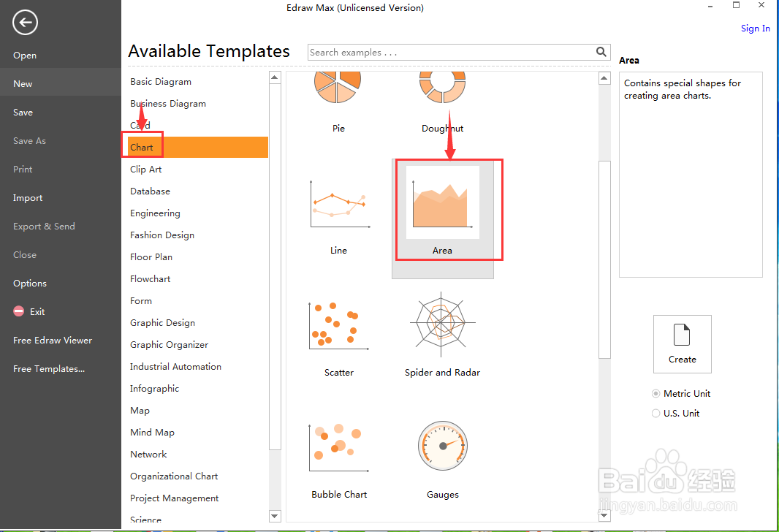Screen dimensions: 779x532
Task: Click category list scroll down arrow
Action: tap(275, 516)
